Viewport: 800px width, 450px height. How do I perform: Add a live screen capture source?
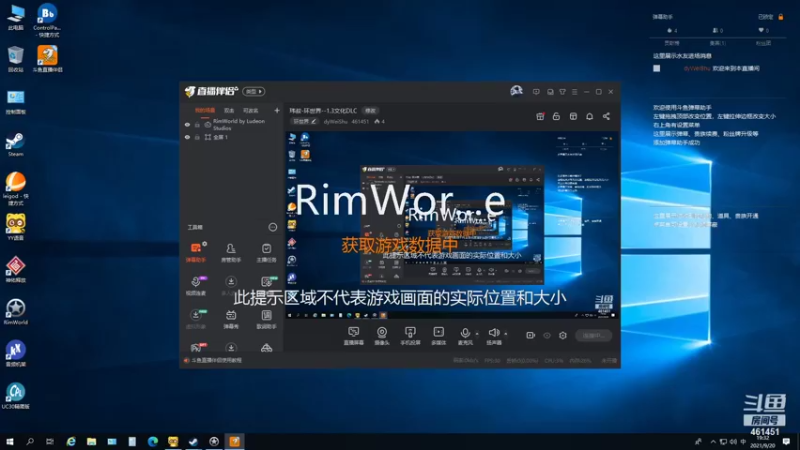tap(354, 336)
